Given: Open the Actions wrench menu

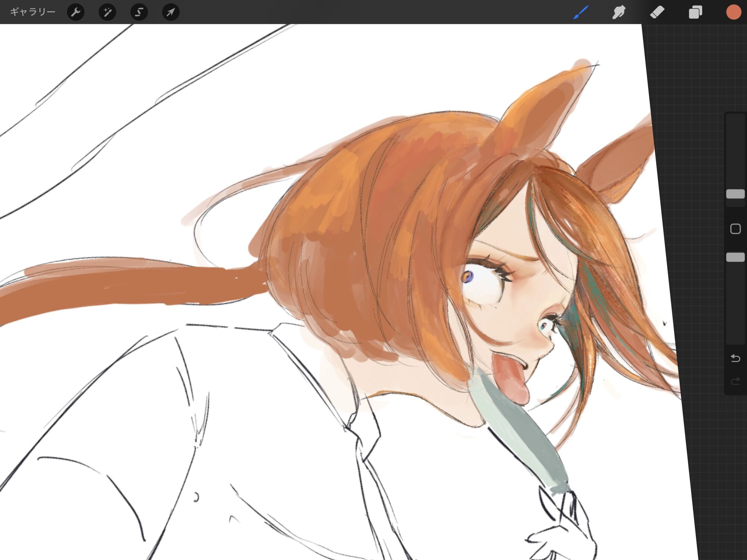Looking at the screenshot, I should (x=75, y=12).
